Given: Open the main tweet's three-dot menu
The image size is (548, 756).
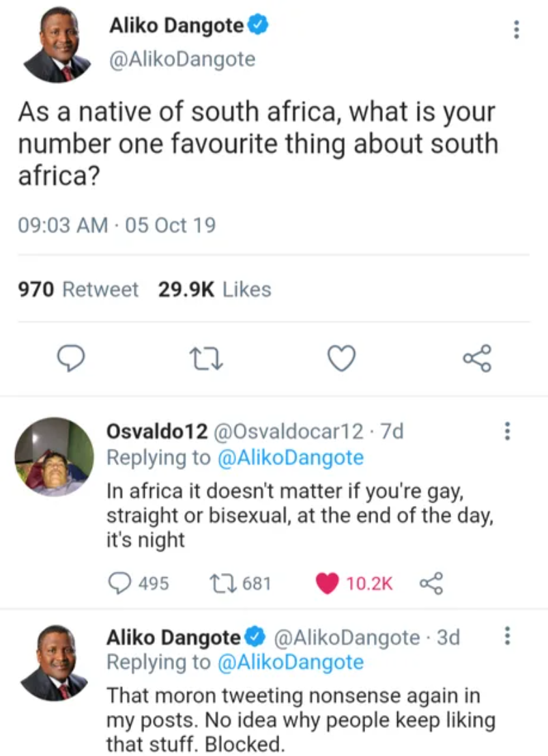Looking at the screenshot, I should click(517, 29).
